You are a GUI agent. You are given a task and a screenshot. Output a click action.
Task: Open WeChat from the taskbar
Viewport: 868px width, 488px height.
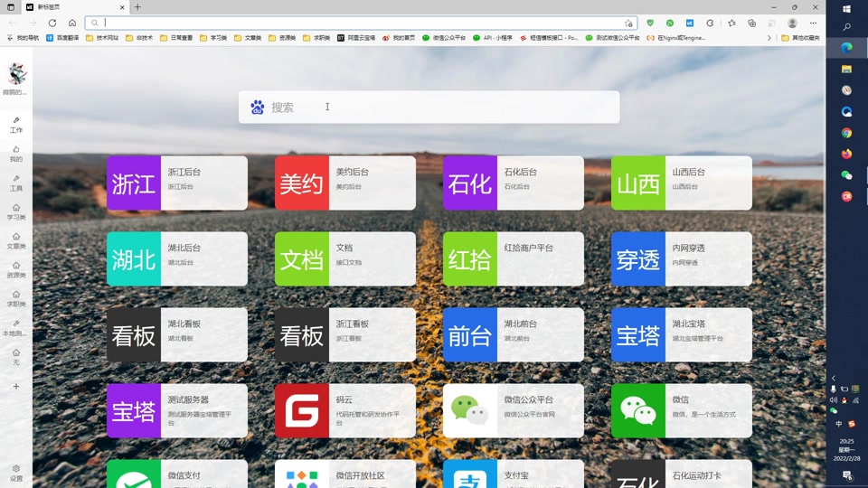coord(846,175)
